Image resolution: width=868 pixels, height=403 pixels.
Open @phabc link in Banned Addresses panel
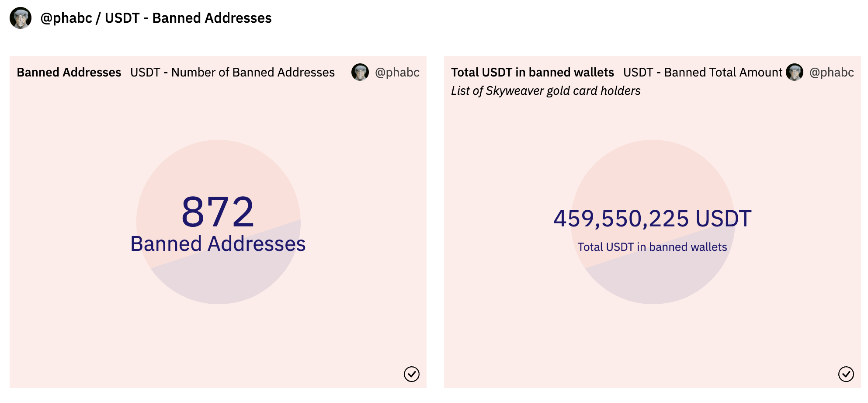coord(397,72)
